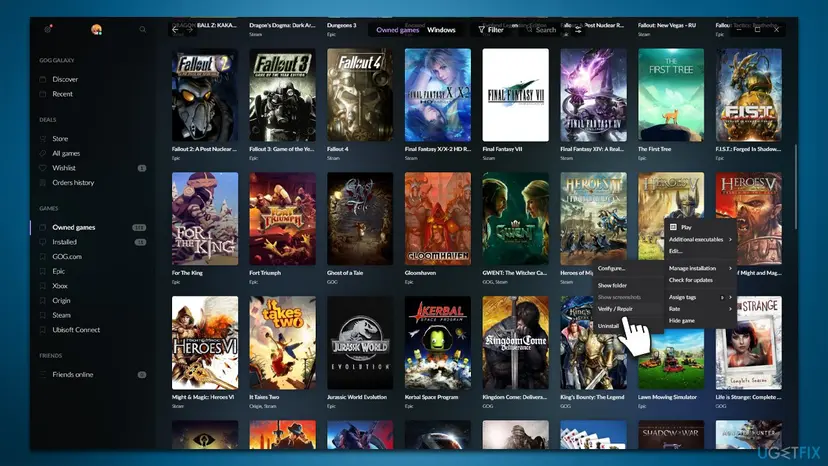Click the GOG.com bookmark icon
Screen dimensions: 828x466
point(43,257)
